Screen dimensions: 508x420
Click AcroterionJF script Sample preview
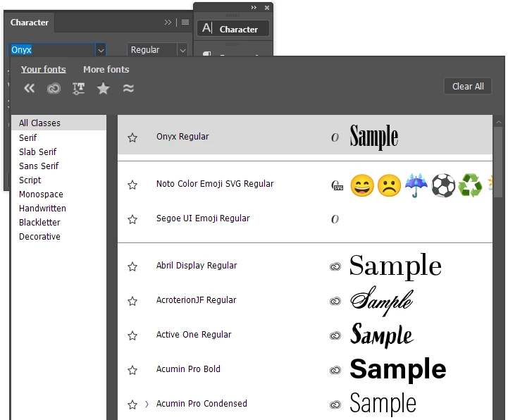(382, 301)
